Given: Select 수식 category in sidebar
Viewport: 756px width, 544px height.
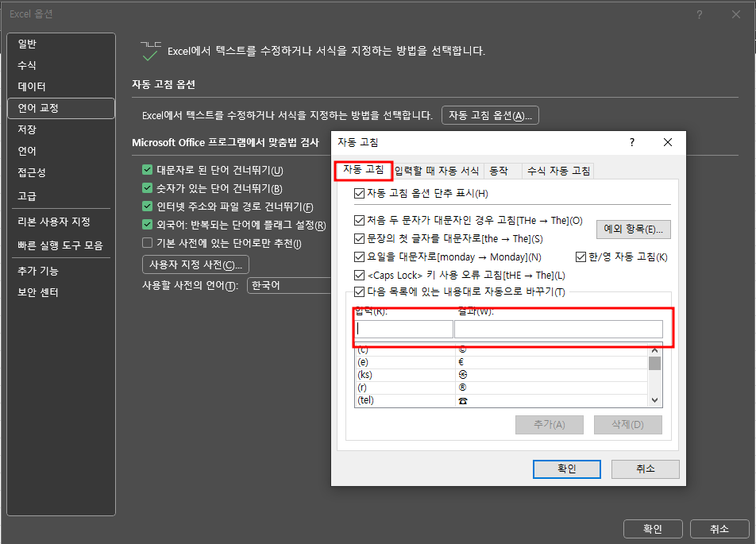Looking at the screenshot, I should [60, 65].
